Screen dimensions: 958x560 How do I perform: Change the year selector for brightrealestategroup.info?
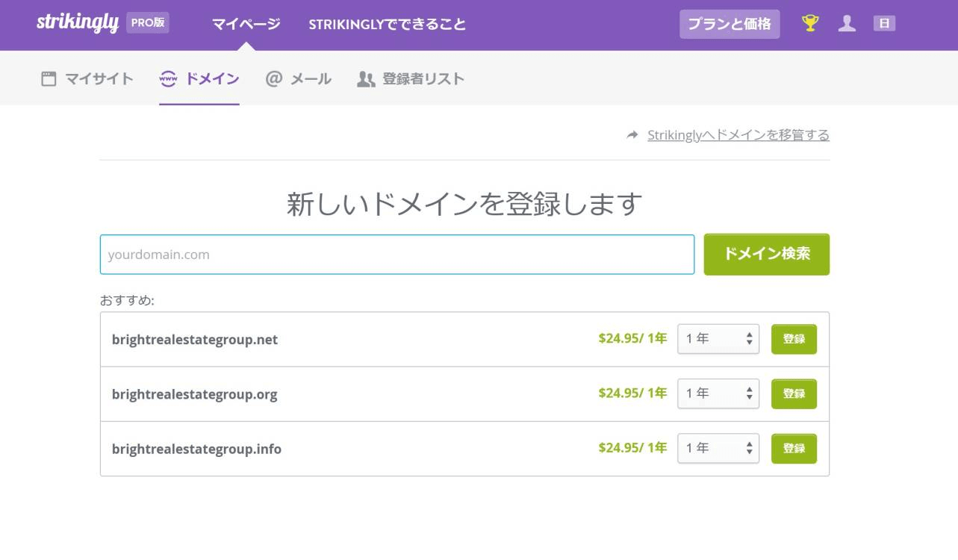718,448
